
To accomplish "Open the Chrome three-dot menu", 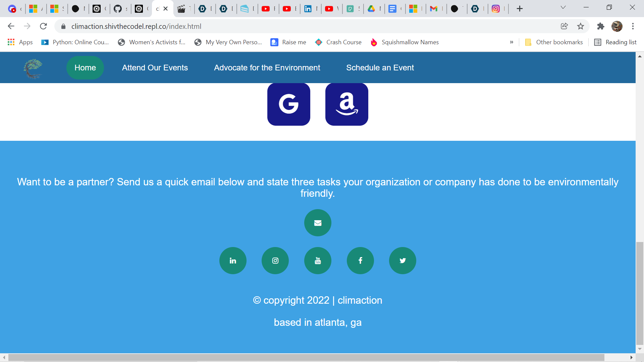I will pos(633,26).
